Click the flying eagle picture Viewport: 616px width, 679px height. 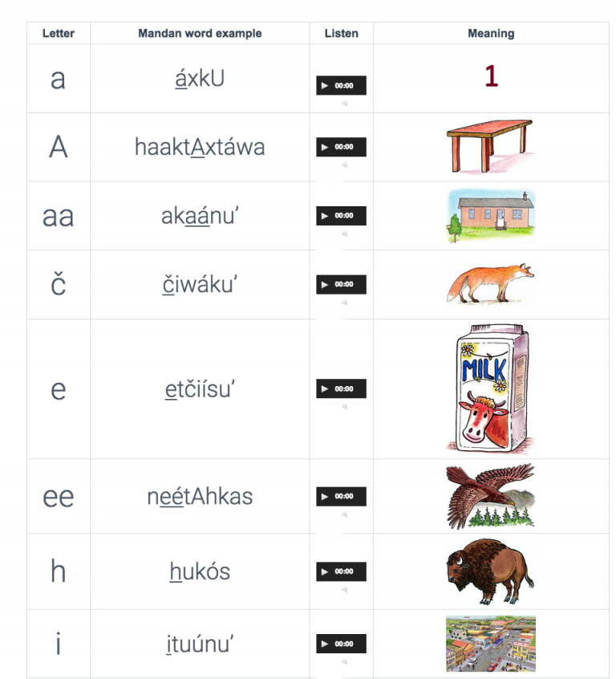(491, 496)
